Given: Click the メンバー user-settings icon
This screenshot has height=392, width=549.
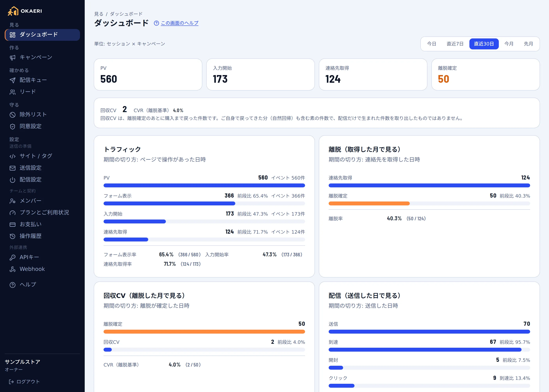Looking at the screenshot, I should point(13,201).
